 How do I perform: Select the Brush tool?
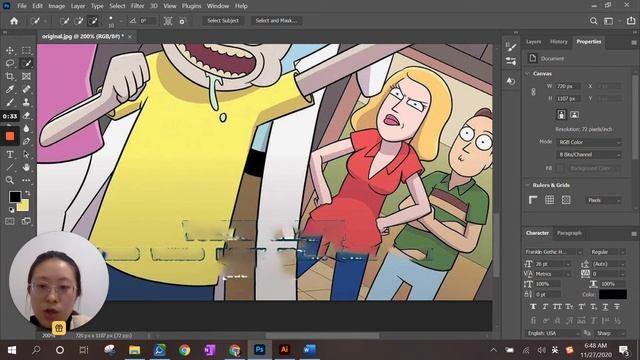point(10,102)
